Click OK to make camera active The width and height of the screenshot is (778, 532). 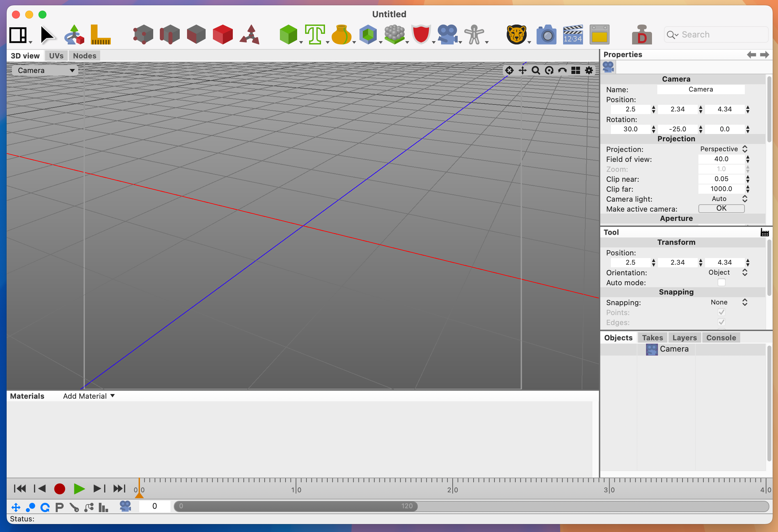tap(721, 208)
